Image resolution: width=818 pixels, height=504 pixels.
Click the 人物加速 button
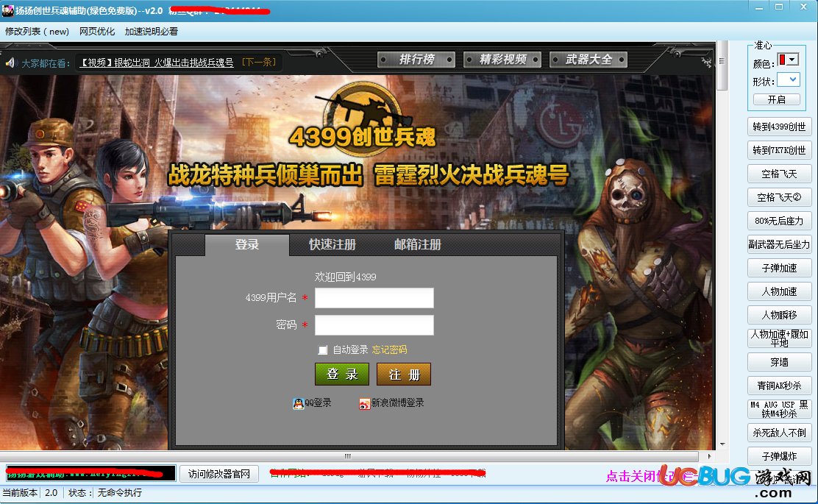(x=780, y=291)
